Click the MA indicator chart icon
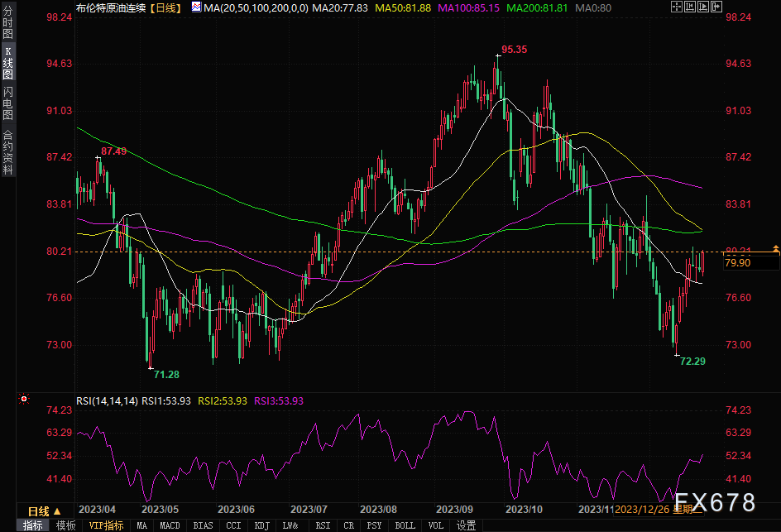This screenshot has width=781, height=532. pyautogui.click(x=196, y=7)
